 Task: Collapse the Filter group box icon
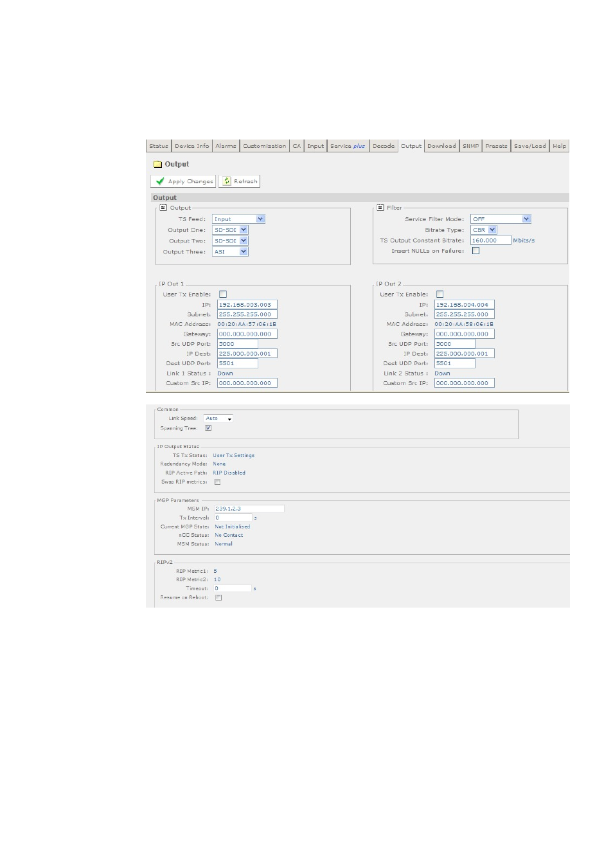[380, 208]
